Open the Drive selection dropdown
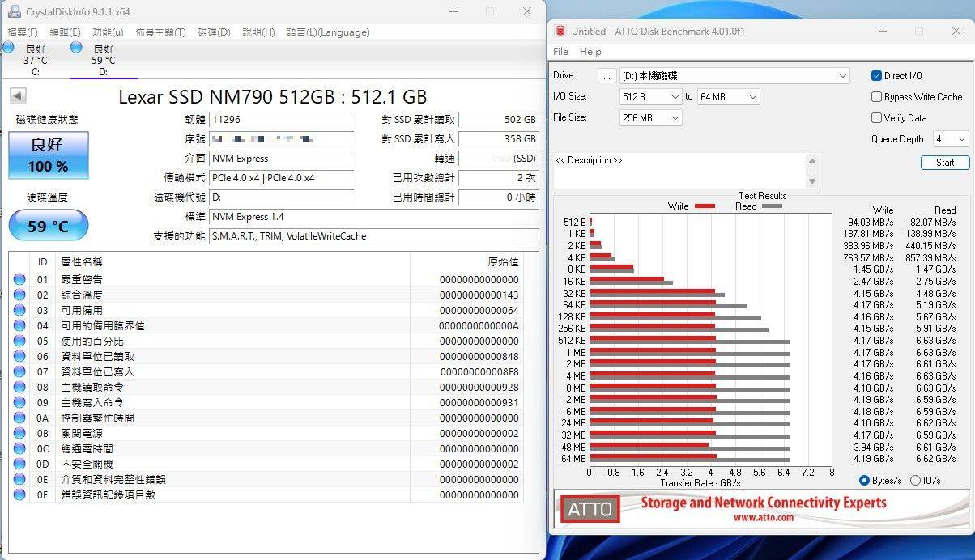Screen dimensions: 975x560 (734, 76)
